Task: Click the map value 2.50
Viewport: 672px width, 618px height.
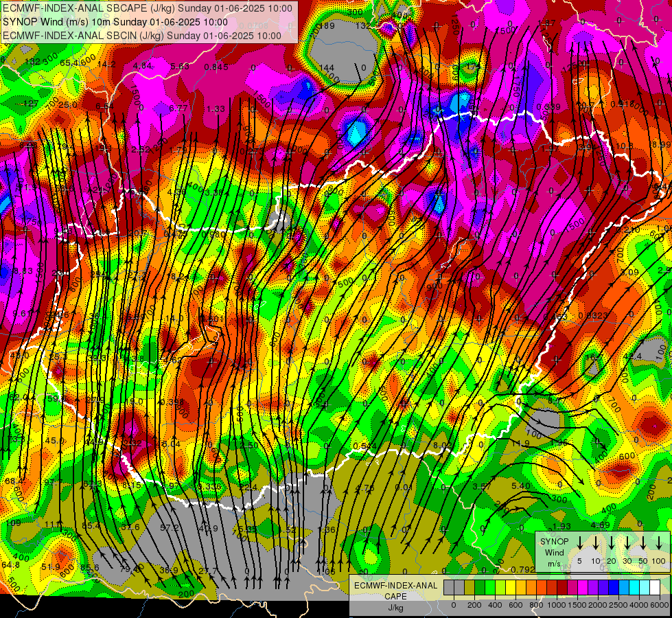Action: (249, 445)
